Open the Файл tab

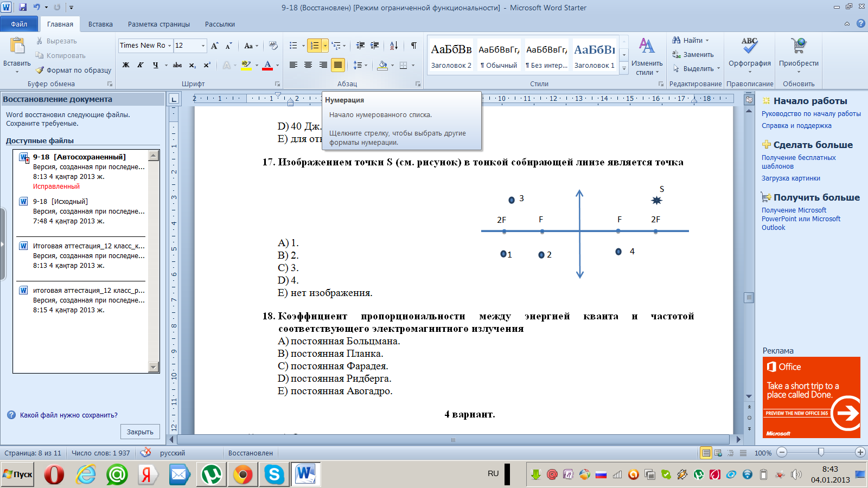coord(19,24)
